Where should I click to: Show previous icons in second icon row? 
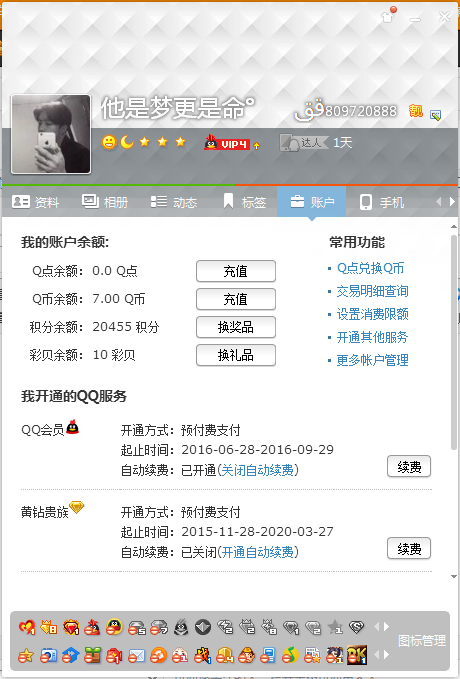coord(376,654)
